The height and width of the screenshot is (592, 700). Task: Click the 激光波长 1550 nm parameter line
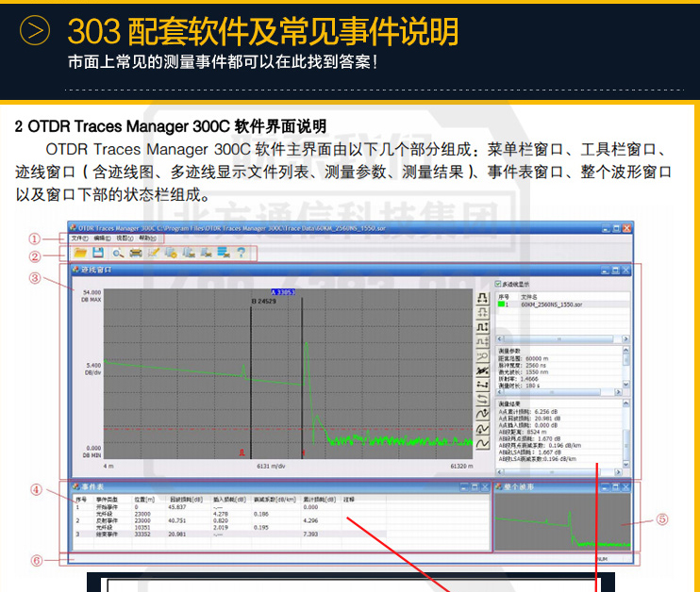pyautogui.click(x=524, y=372)
